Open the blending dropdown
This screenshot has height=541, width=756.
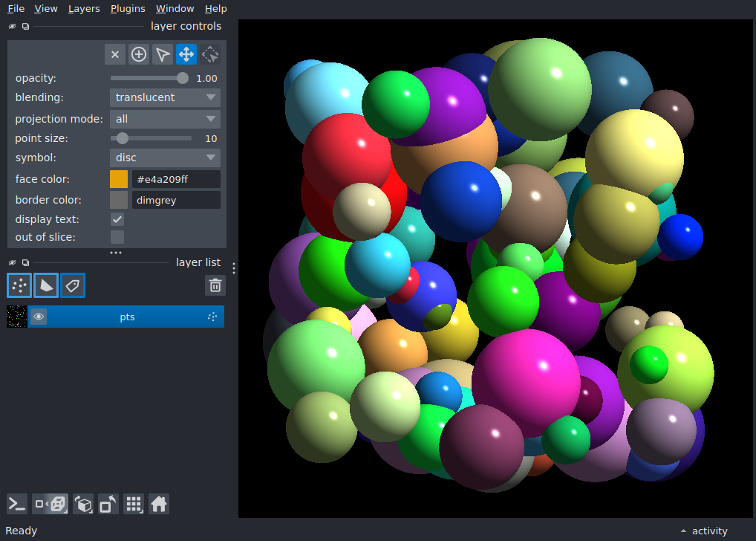(x=165, y=97)
